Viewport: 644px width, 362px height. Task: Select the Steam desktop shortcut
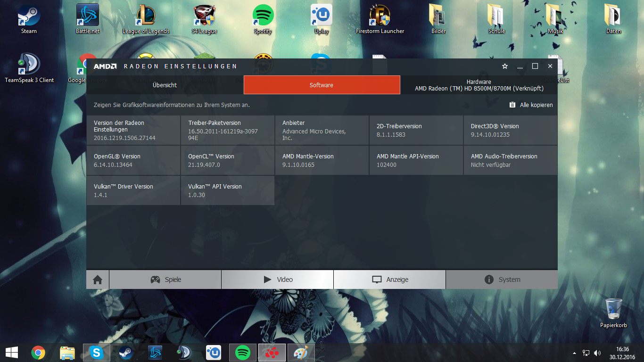tap(29, 19)
